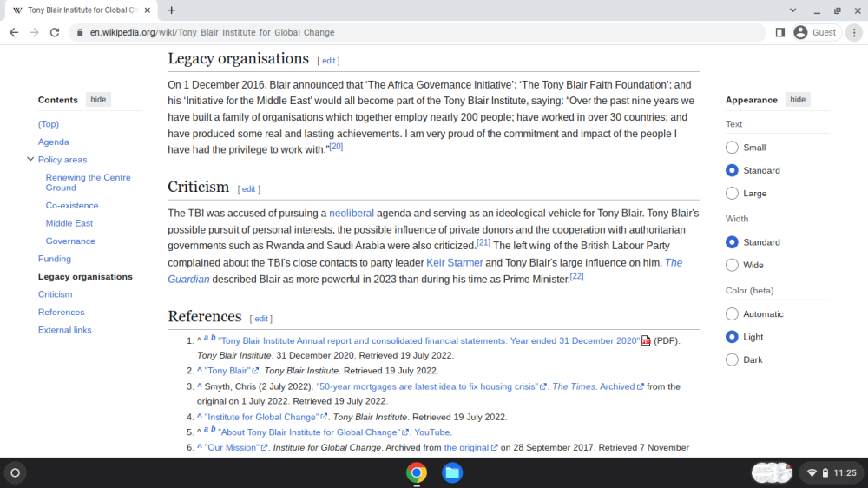Choose Wide page width

732,266
